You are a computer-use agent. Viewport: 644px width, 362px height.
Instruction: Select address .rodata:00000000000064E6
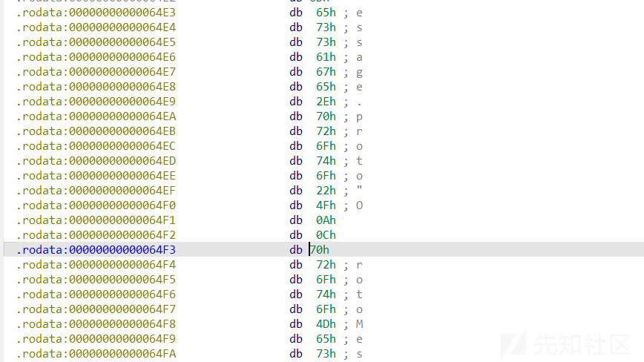96,57
